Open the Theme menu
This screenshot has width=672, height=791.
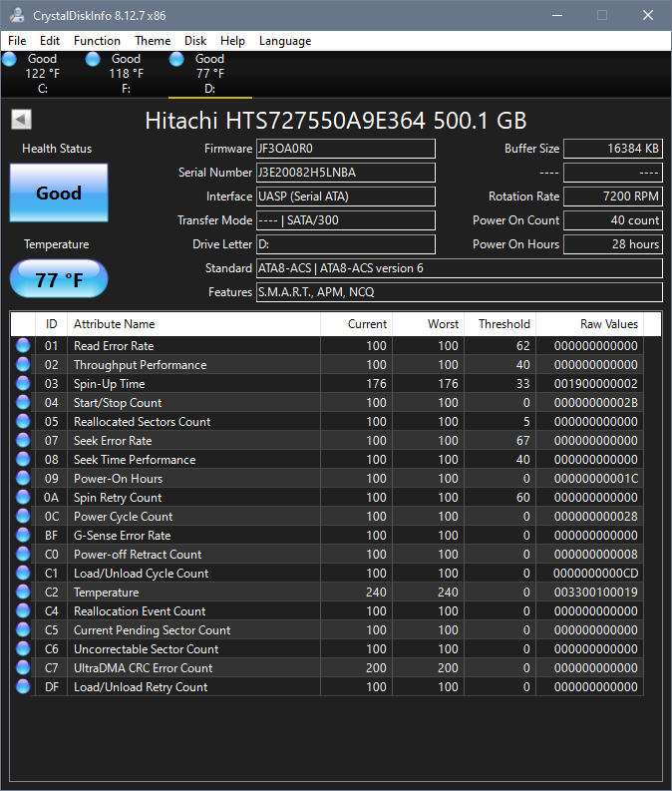click(x=153, y=41)
